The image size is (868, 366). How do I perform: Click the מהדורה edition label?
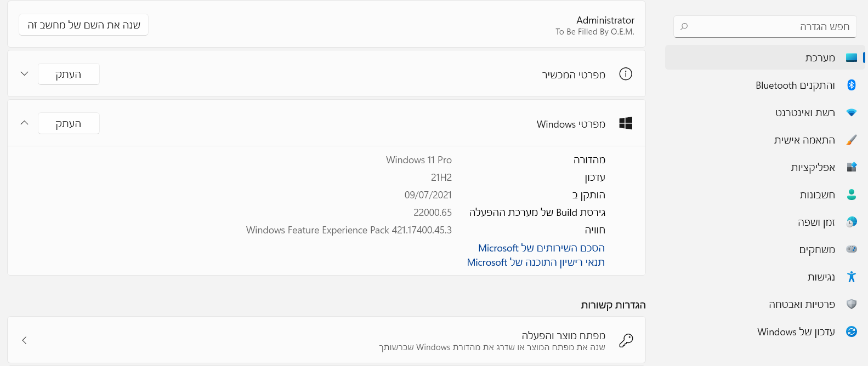589,160
